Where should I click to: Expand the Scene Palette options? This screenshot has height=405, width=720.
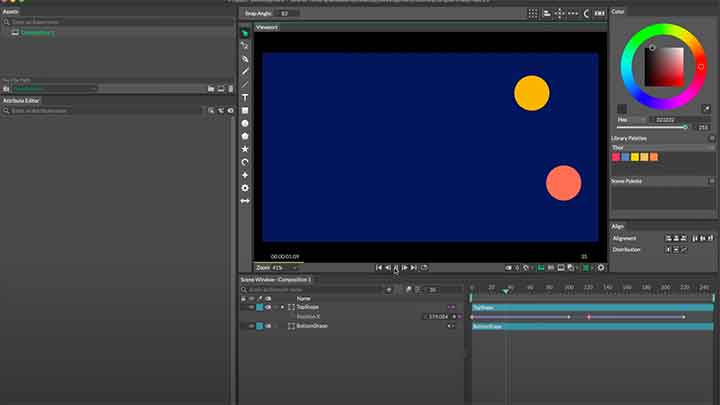(x=712, y=181)
